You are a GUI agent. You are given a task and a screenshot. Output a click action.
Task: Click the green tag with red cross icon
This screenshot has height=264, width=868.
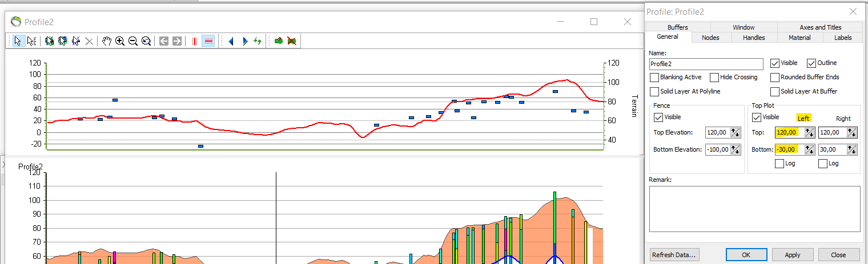coord(292,41)
